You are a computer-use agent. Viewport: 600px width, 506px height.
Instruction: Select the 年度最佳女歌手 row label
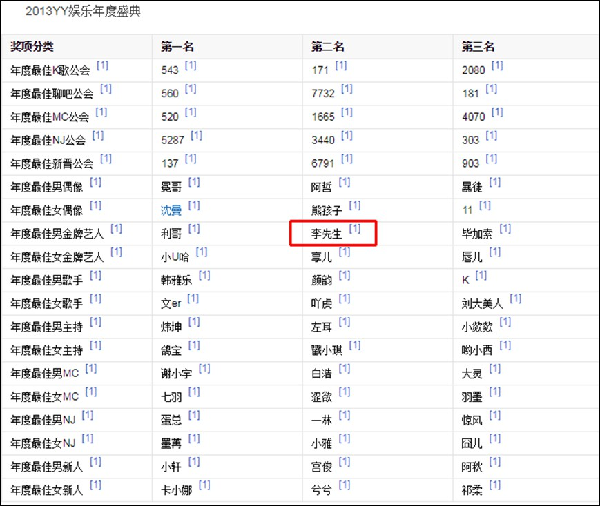point(47,304)
